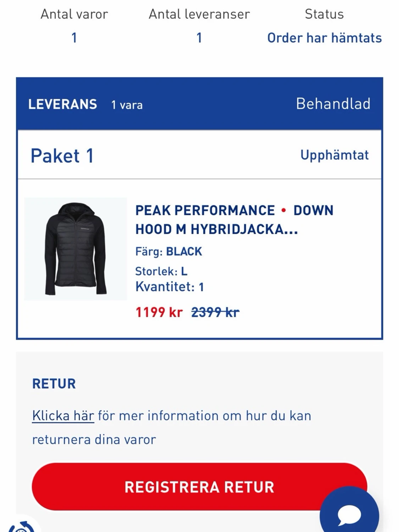
Task: Select the PEAK PERFORMANCE DOWN HOOD product title
Action: pyautogui.click(x=234, y=220)
